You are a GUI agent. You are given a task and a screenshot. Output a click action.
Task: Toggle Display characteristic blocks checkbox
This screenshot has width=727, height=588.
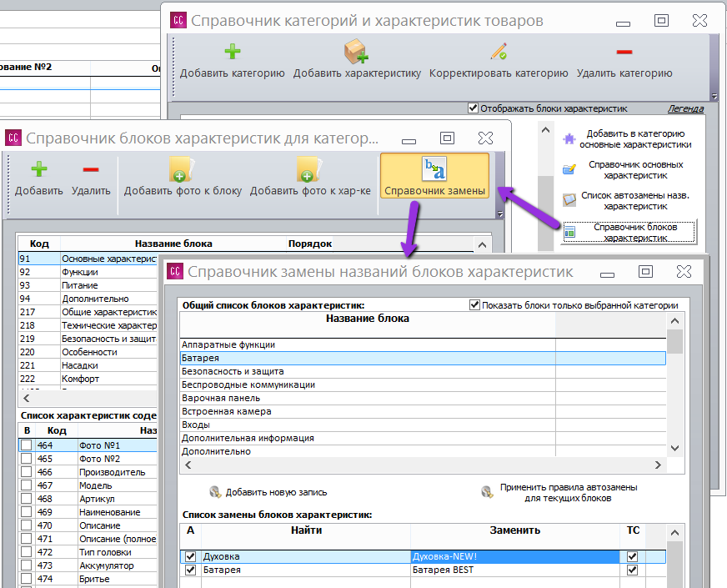(473, 108)
